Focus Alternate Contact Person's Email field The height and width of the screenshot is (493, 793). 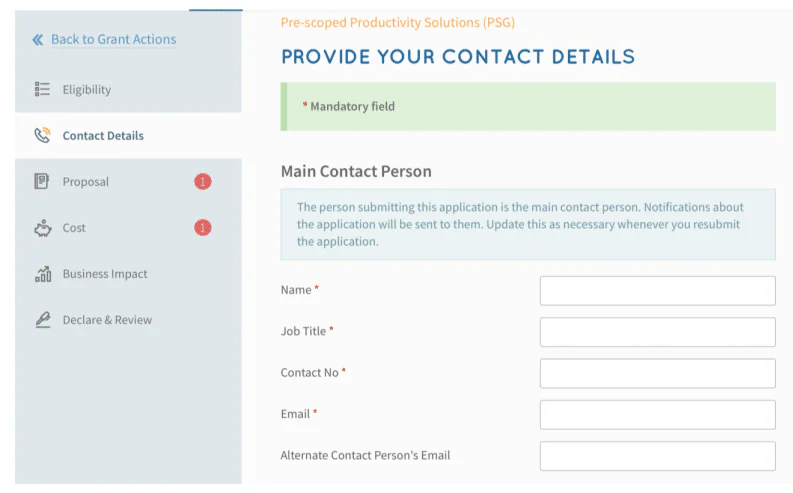coord(657,456)
